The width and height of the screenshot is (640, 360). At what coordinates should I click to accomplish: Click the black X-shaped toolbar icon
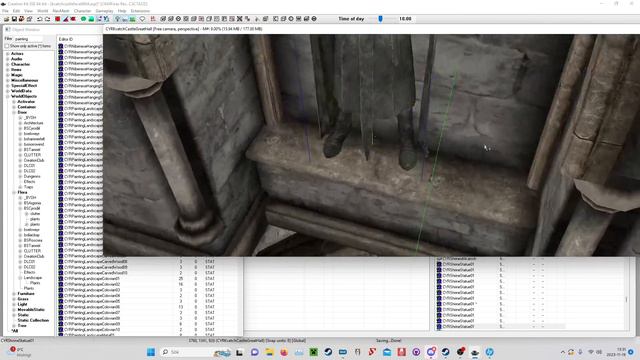(x=240, y=19)
